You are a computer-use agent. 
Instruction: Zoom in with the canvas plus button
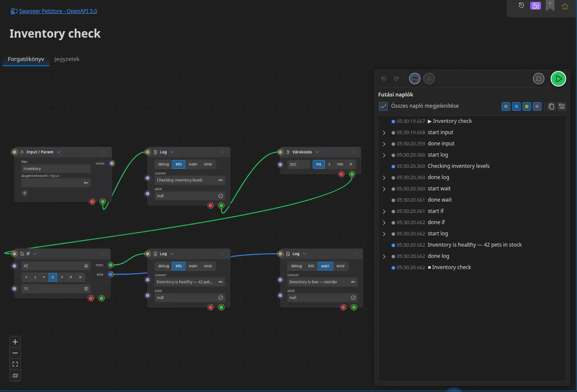tap(15, 342)
